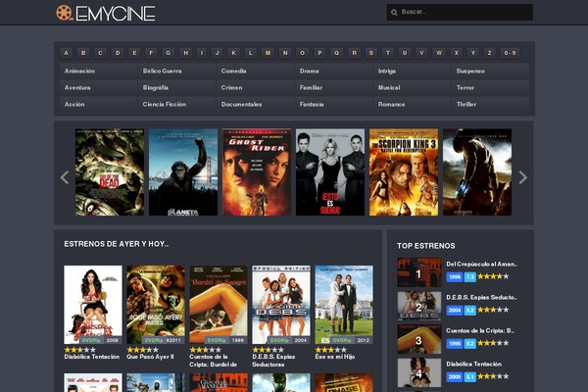This screenshot has height=392, width=588.
Task: Open Day of the Dead carousel poster
Action: tap(110, 172)
